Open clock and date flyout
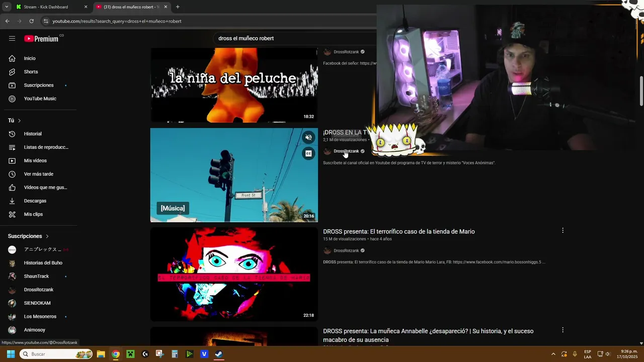 point(627,354)
